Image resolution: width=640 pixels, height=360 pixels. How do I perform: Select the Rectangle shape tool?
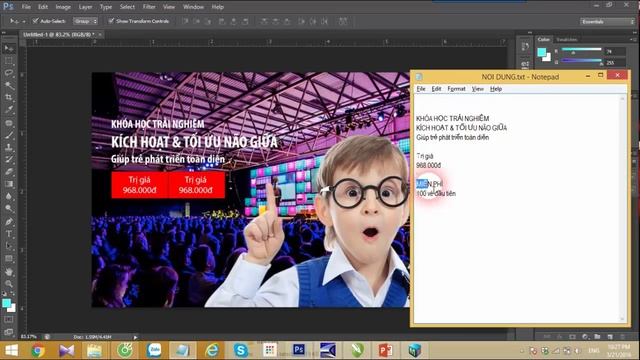(x=9, y=259)
